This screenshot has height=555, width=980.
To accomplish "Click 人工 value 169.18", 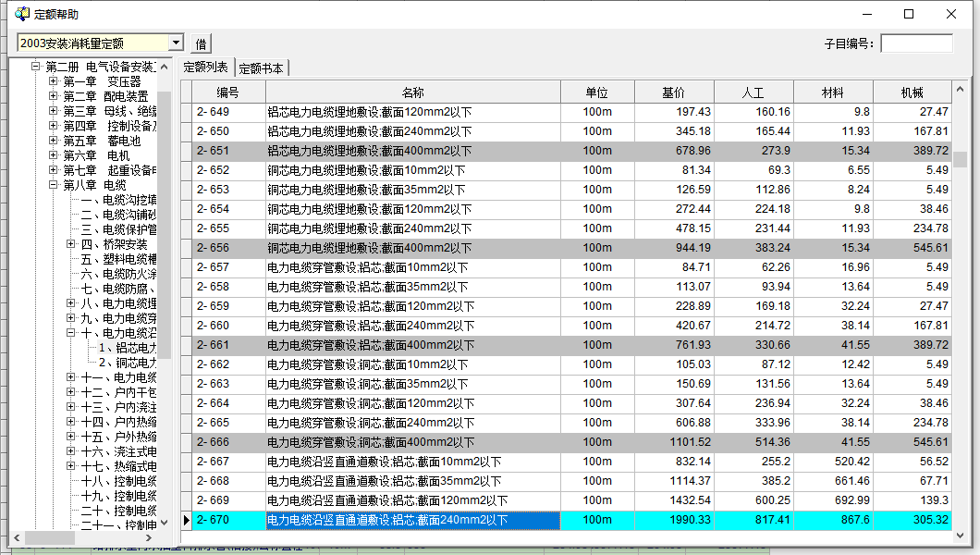I will click(753, 306).
